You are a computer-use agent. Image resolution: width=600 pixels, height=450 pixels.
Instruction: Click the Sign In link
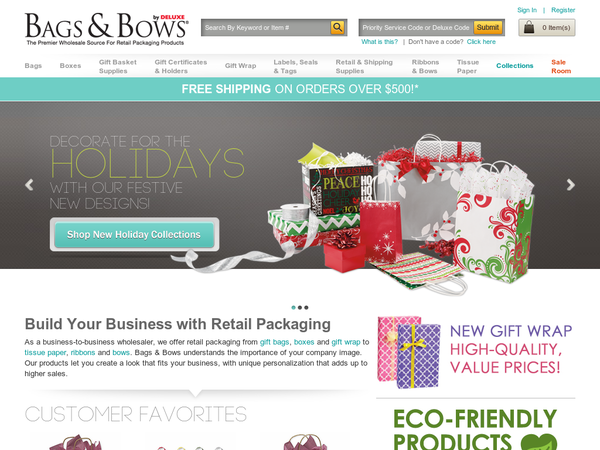pyautogui.click(x=527, y=10)
